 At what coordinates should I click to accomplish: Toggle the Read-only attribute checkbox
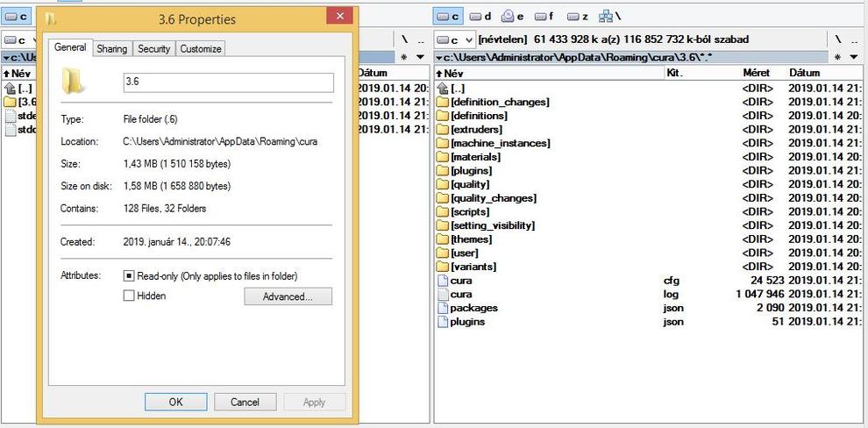(x=129, y=276)
